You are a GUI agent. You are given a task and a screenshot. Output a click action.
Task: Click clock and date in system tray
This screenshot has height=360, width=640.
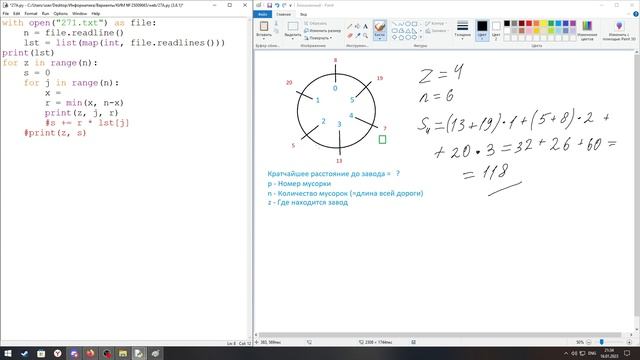[x=609, y=353]
